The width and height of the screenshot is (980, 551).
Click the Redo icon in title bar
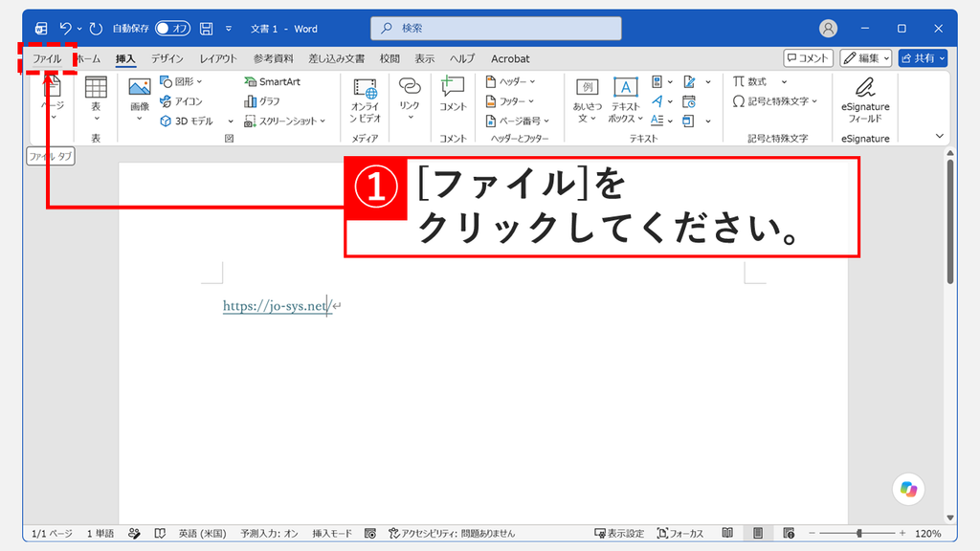(x=96, y=28)
